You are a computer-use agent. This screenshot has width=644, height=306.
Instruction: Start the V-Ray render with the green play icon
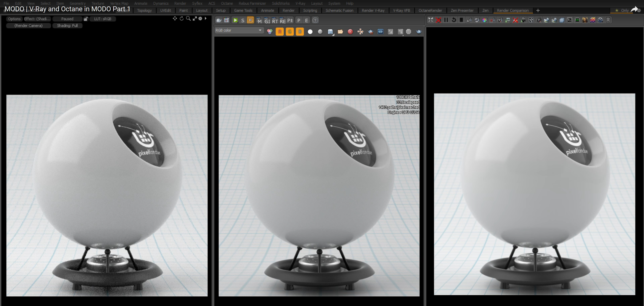click(235, 20)
